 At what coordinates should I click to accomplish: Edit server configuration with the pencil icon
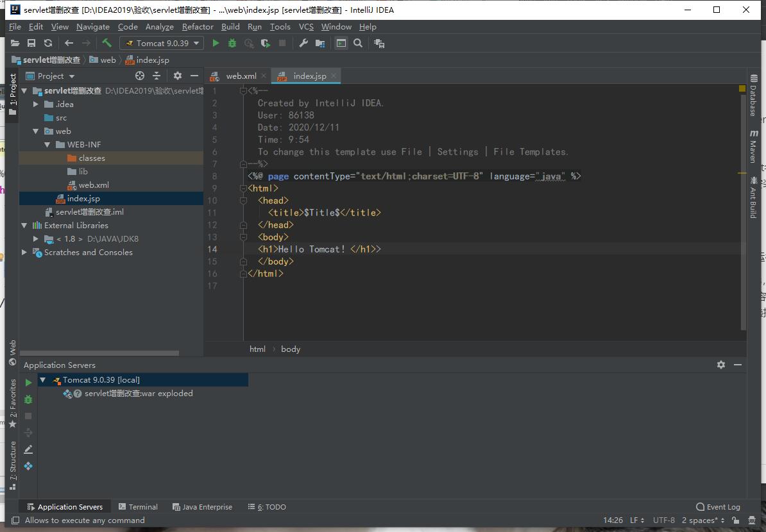[x=28, y=449]
